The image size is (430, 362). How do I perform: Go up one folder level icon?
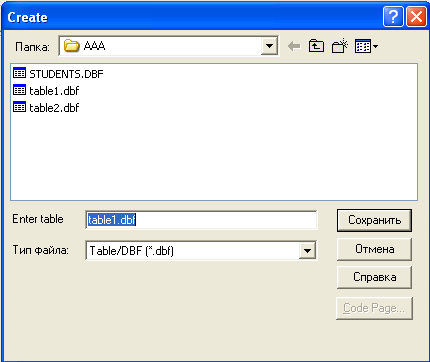(316, 46)
